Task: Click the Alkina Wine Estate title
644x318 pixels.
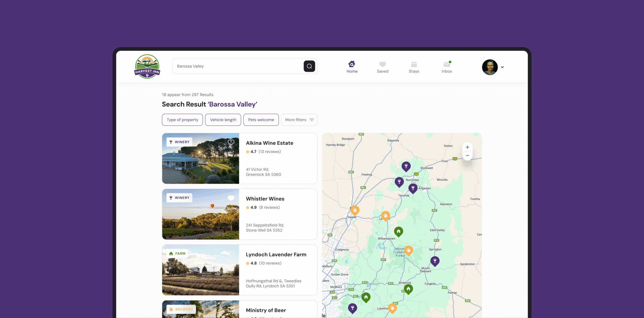Action: 269,143
